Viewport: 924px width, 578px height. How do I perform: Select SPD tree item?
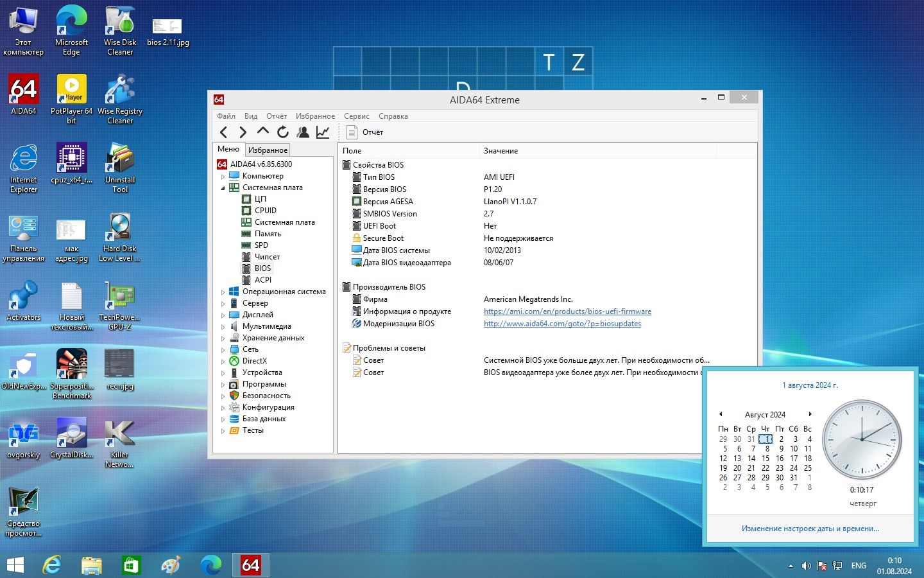261,245
